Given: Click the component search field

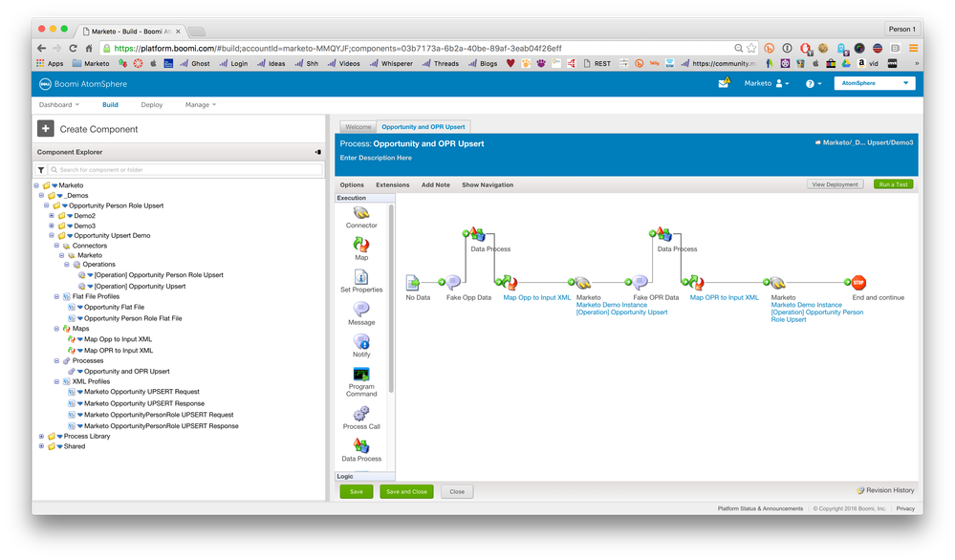Looking at the screenshot, I should 182,169.
